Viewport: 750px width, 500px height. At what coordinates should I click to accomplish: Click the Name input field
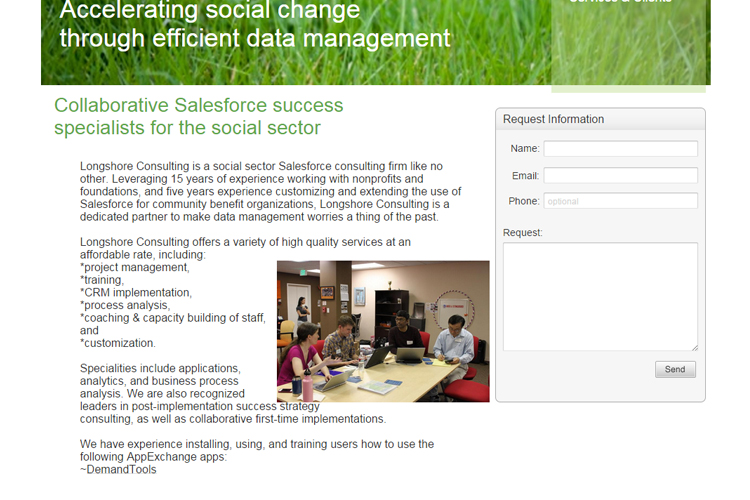click(620, 148)
